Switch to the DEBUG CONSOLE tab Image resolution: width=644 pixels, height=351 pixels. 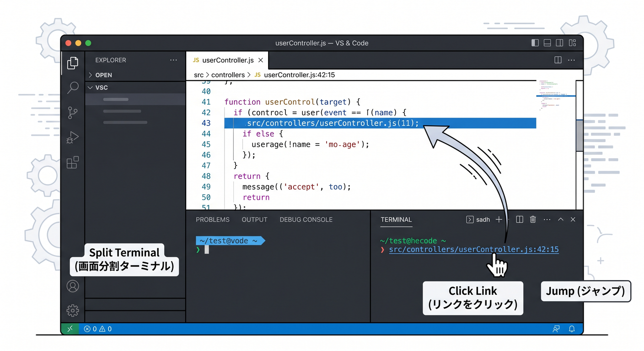(306, 219)
